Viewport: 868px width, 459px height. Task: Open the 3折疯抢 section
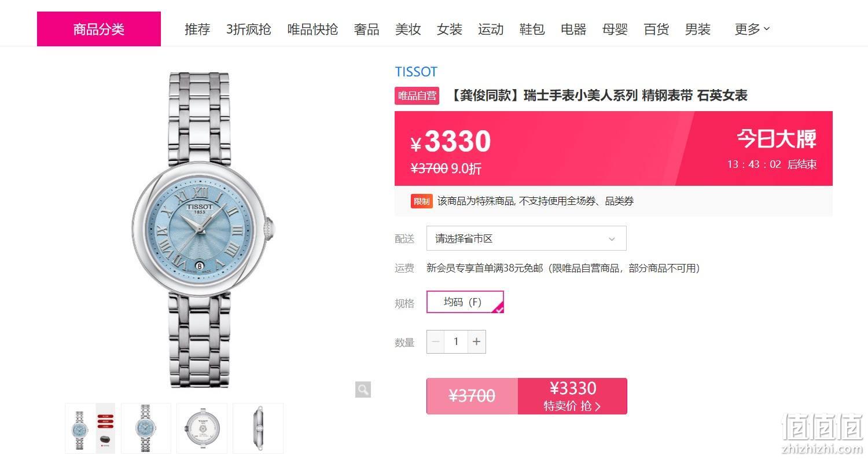249,29
